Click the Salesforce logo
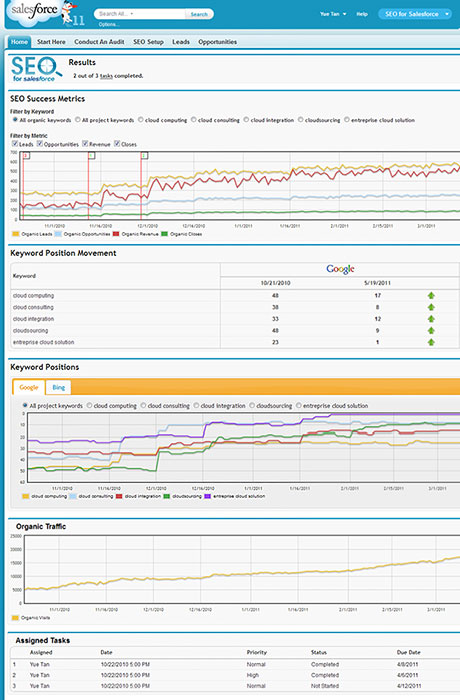The image size is (460, 700). (35, 11)
